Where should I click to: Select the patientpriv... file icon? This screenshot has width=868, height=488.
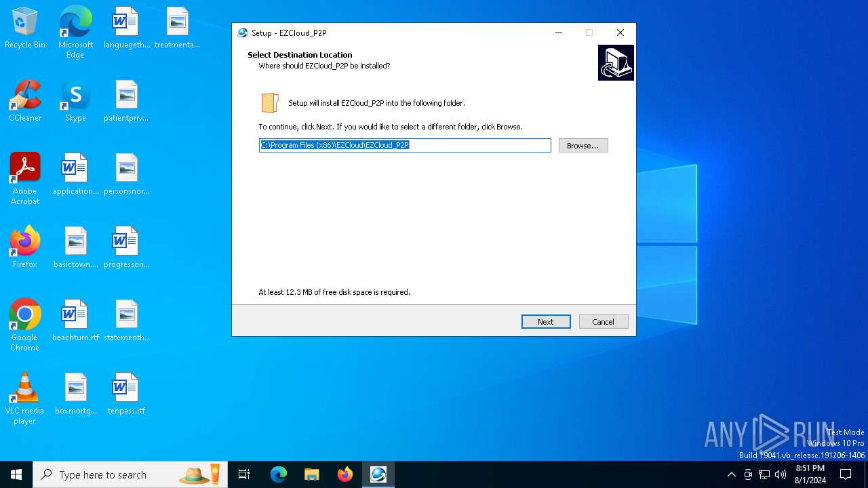(x=126, y=102)
